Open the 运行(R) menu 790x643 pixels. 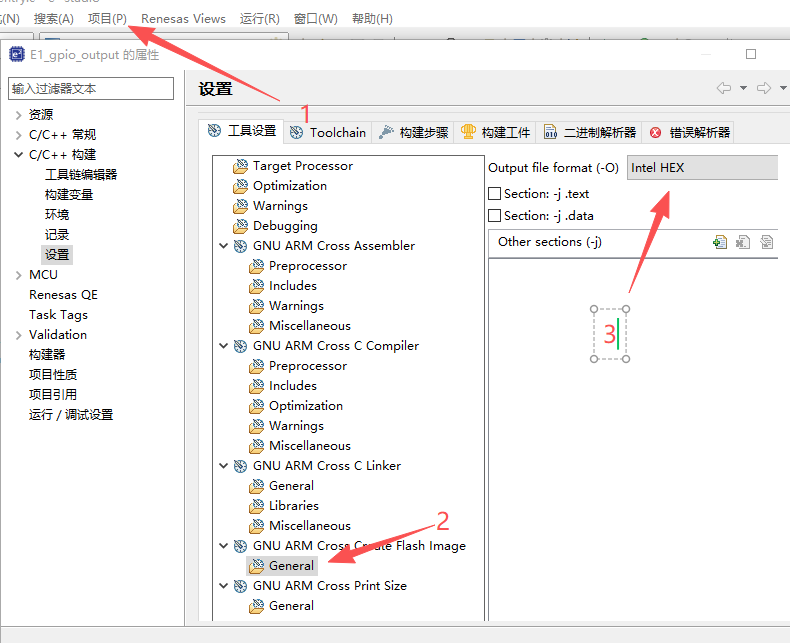pos(259,19)
